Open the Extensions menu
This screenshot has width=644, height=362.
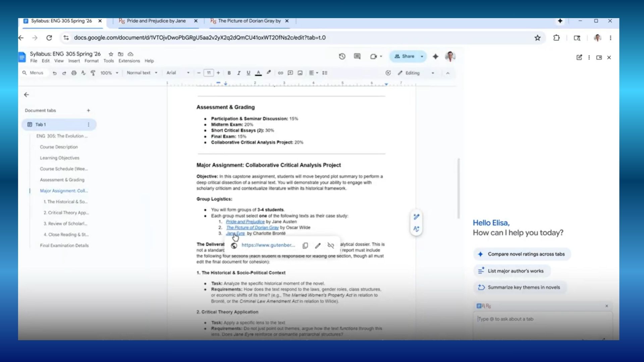(x=129, y=61)
